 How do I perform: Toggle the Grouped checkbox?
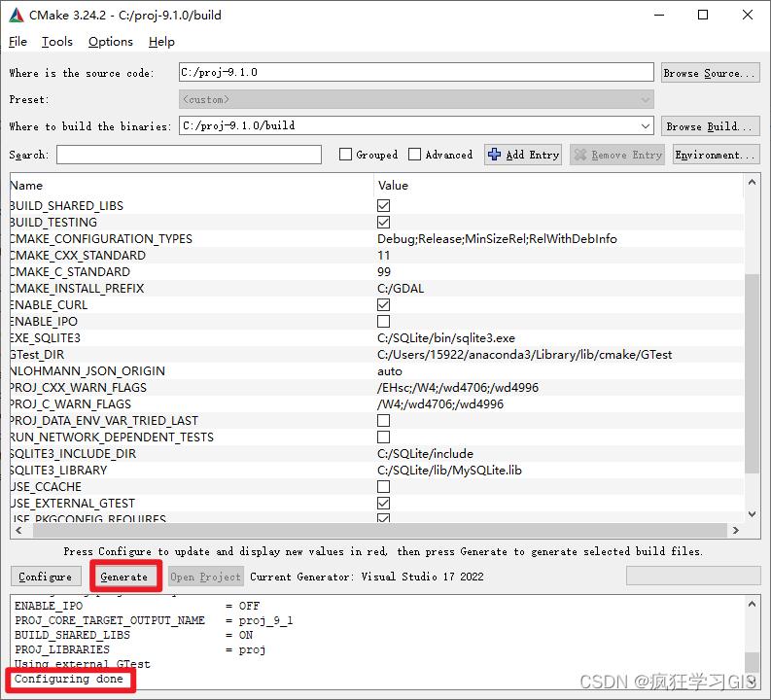(x=346, y=155)
